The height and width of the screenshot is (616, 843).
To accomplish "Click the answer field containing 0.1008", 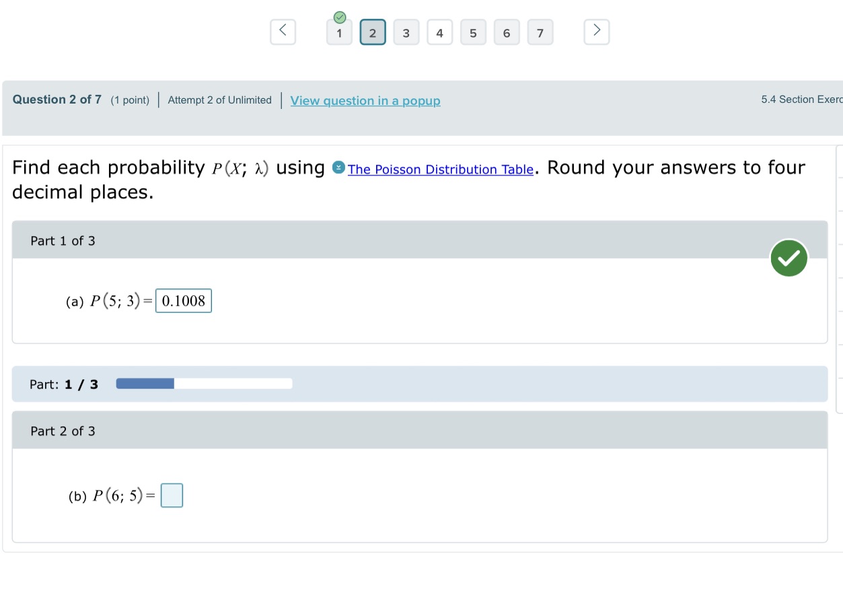I will [184, 301].
